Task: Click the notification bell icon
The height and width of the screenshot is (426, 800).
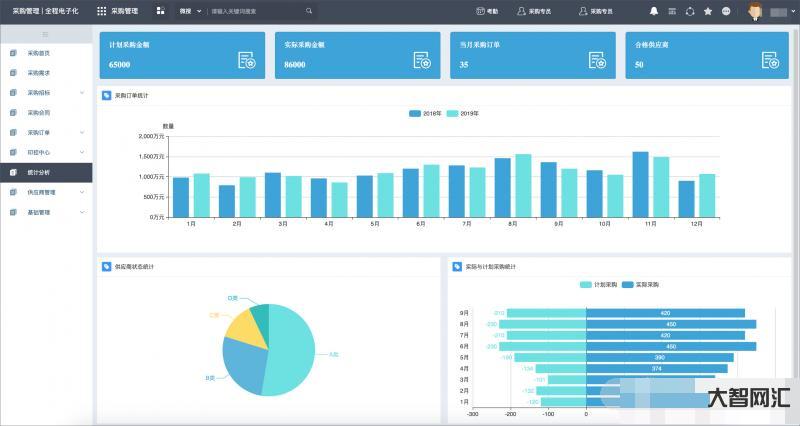Action: (654, 11)
